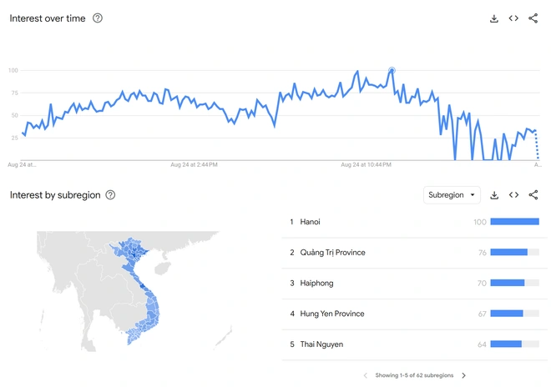This screenshot has height=392, width=551.
Task: Share the Interest by subregion card
Action: pyautogui.click(x=533, y=195)
